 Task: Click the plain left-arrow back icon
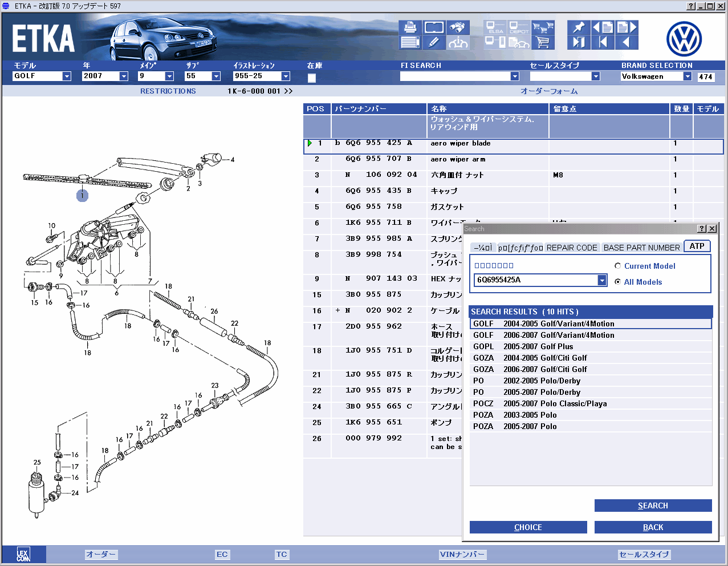tap(627, 42)
